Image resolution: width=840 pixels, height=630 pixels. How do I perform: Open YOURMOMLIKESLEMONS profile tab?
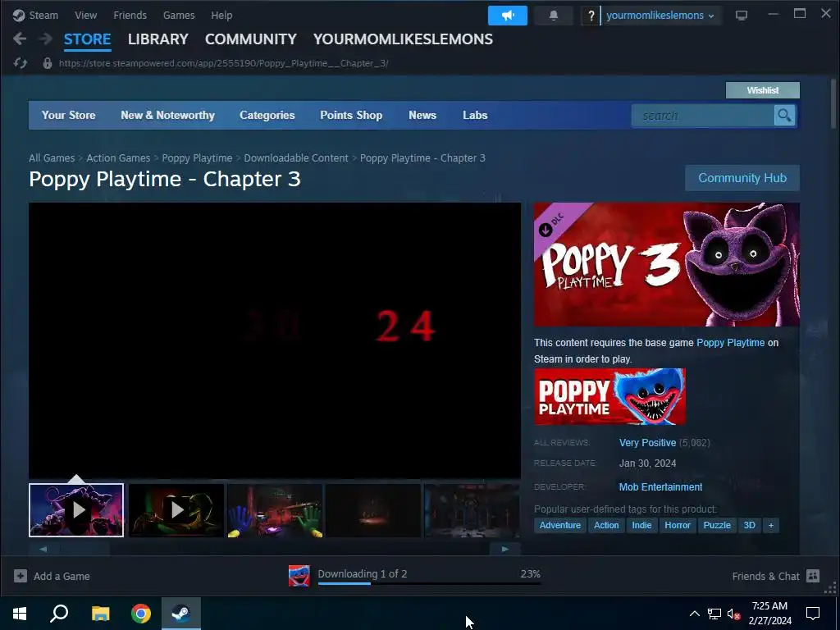(403, 39)
